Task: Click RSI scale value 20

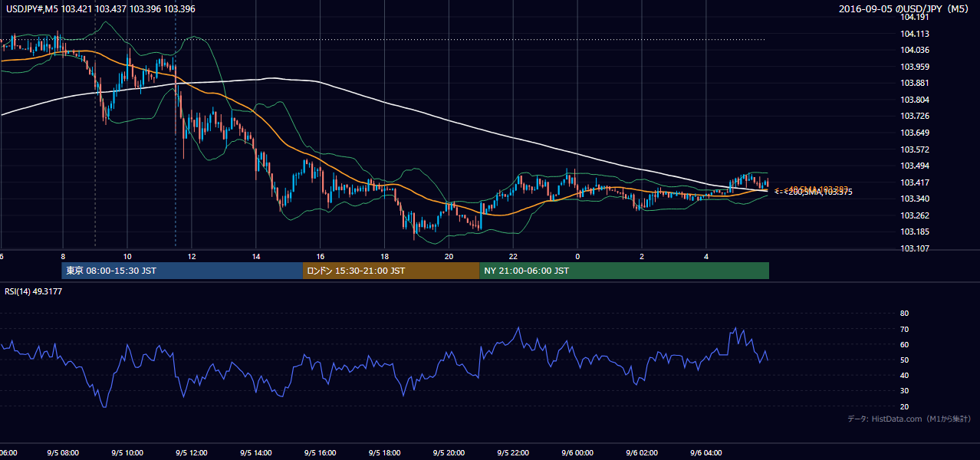Action: [x=904, y=406]
